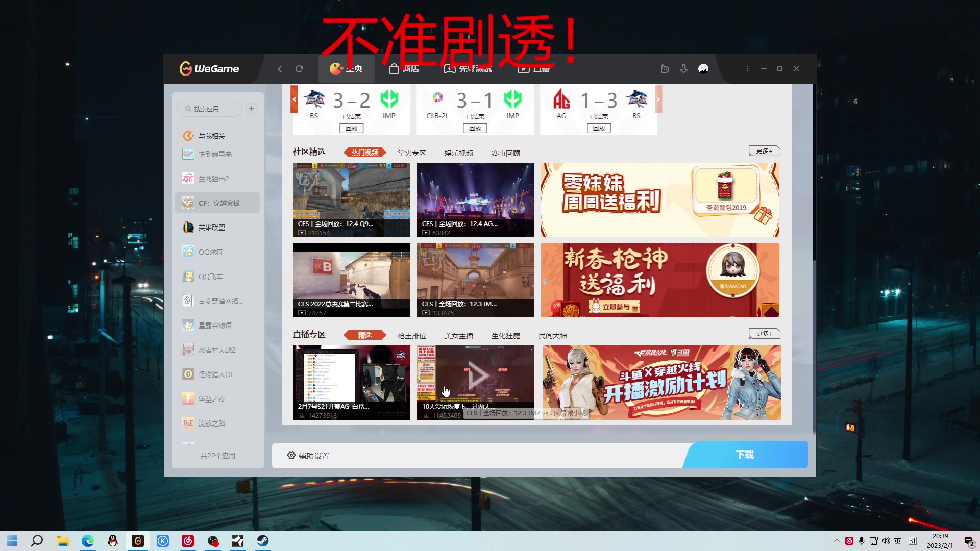Open QQ飞车 from the game sidebar

211,276
